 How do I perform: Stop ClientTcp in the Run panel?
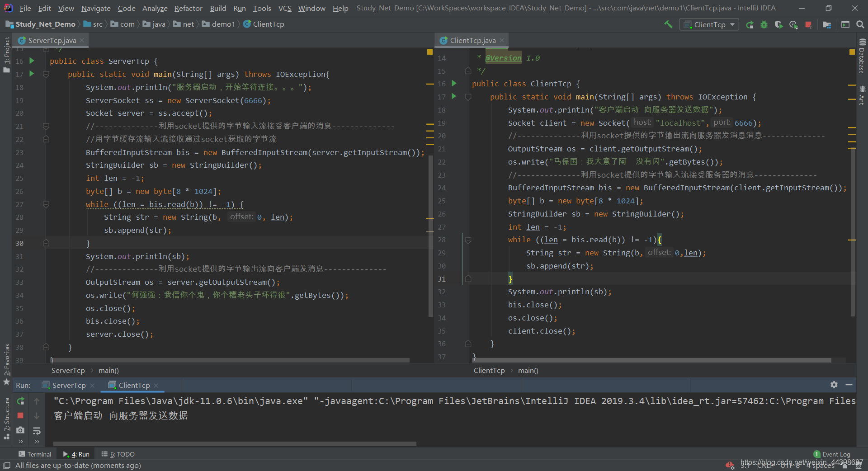[20, 415]
